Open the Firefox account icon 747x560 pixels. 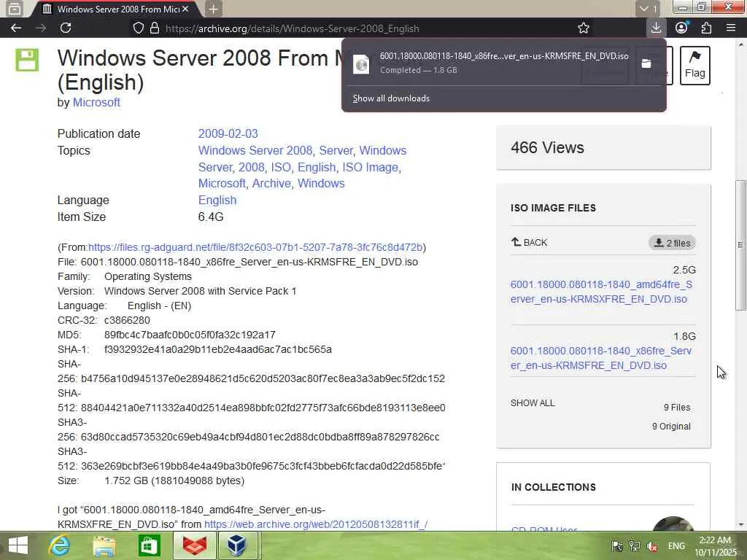pyautogui.click(x=682, y=28)
